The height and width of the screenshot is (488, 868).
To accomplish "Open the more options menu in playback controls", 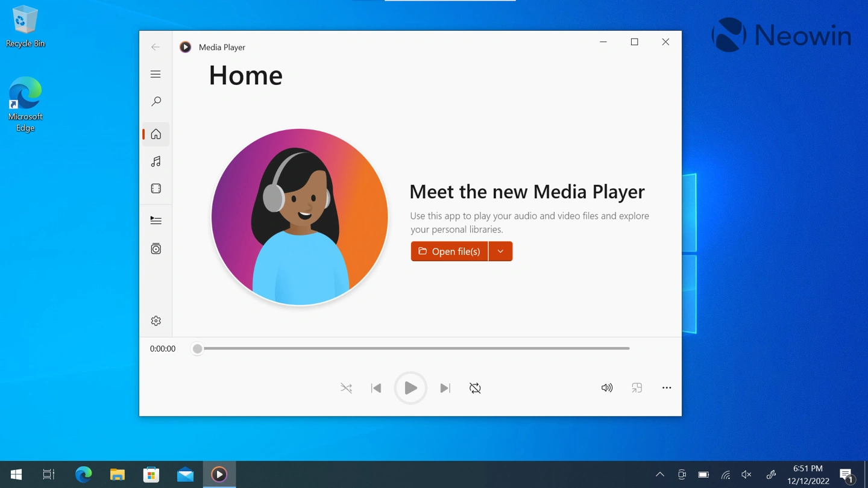I will pos(667,387).
